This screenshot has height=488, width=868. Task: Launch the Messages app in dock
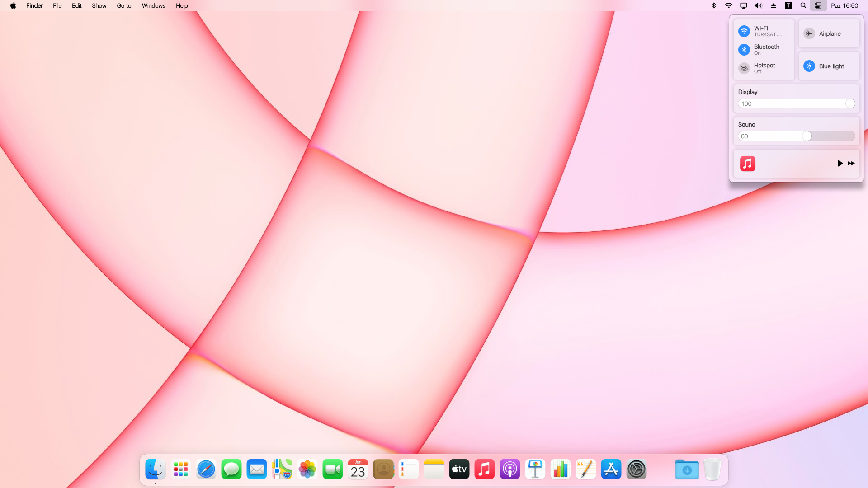[231, 469]
